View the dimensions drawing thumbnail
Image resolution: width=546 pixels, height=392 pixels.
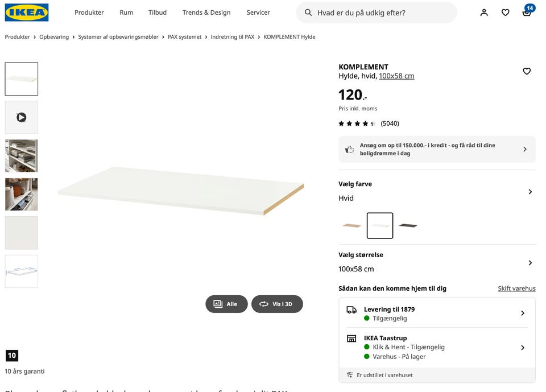tap(21, 271)
